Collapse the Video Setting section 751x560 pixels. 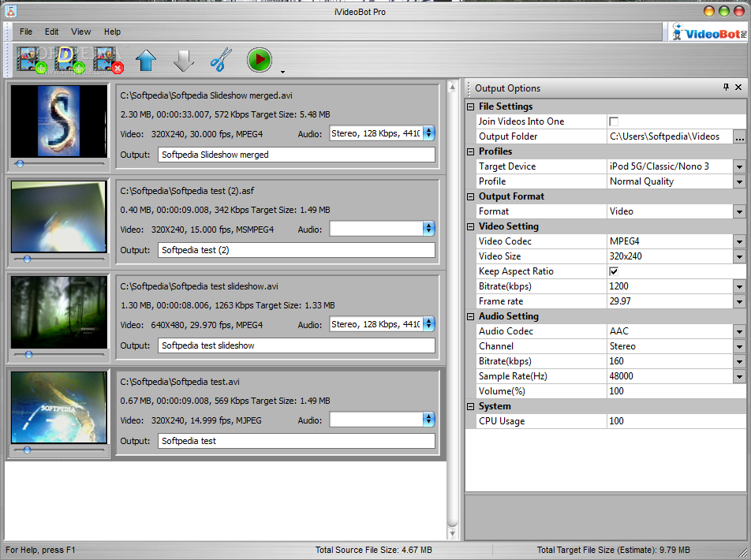point(471,226)
